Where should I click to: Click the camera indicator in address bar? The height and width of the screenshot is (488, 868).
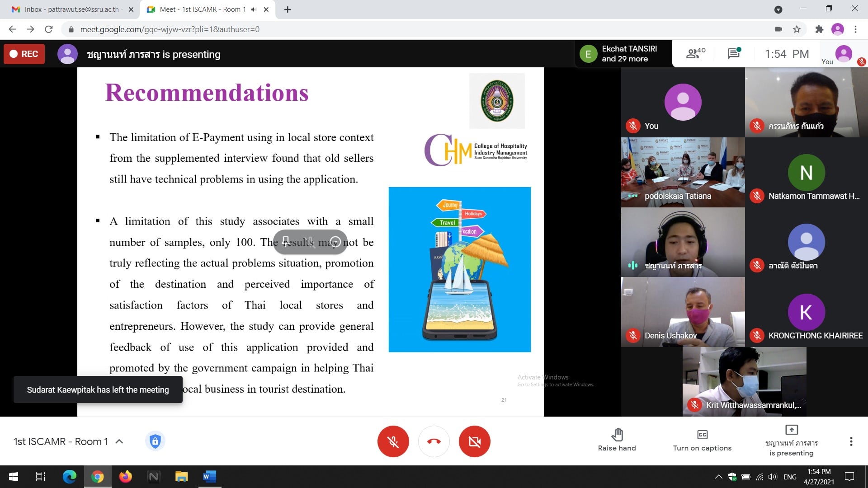[x=778, y=29]
